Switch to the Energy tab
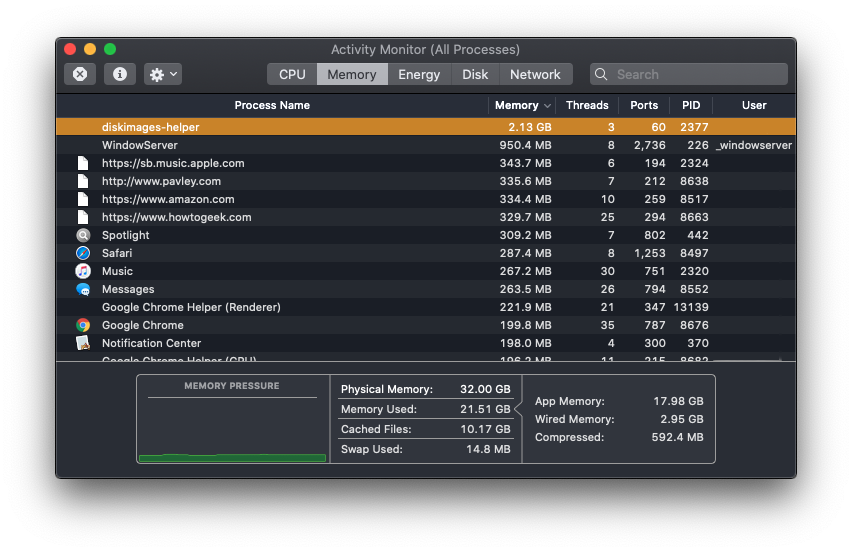Image resolution: width=852 pixels, height=552 pixels. [x=419, y=74]
